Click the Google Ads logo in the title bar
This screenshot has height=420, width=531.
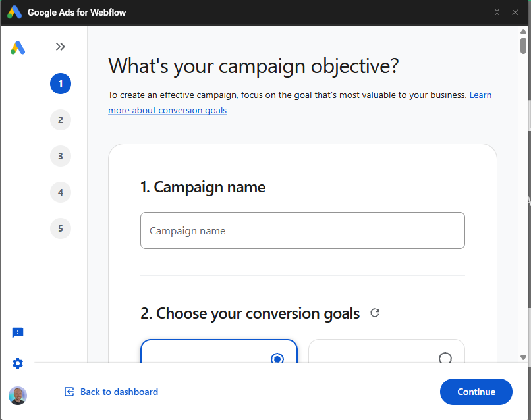coord(14,13)
